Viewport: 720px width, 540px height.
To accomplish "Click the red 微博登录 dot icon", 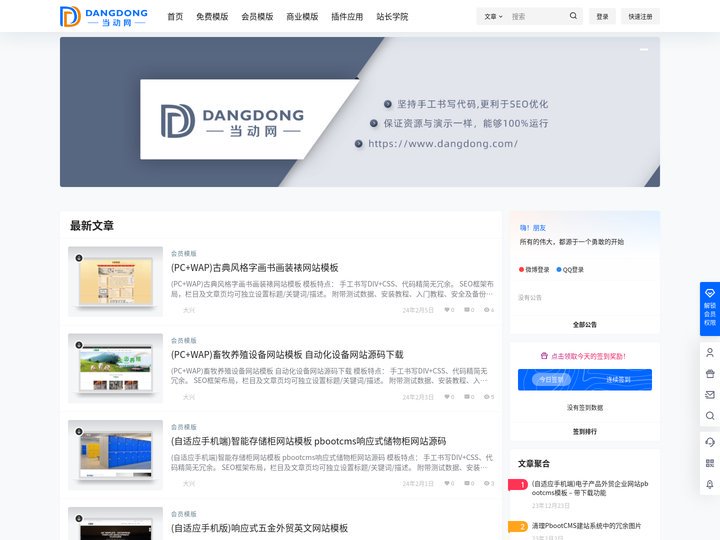I will [x=521, y=270].
